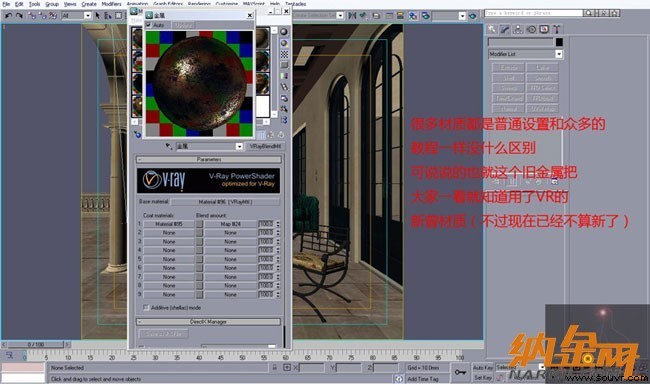650x384 pixels.
Task: Click the key icon near Auto Key
Action: 460,372
